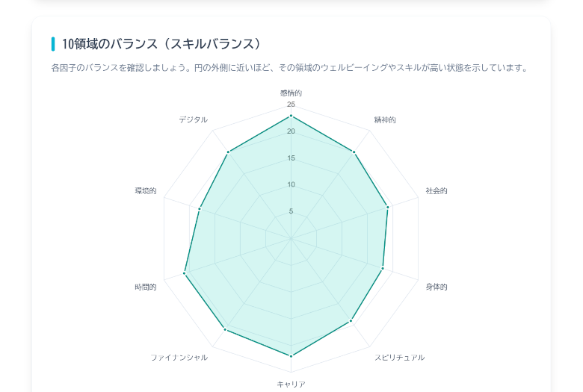Viewport: 583px width, 392px height.
Task: Click the 感情的 data point on radar chart
Action: [x=291, y=116]
